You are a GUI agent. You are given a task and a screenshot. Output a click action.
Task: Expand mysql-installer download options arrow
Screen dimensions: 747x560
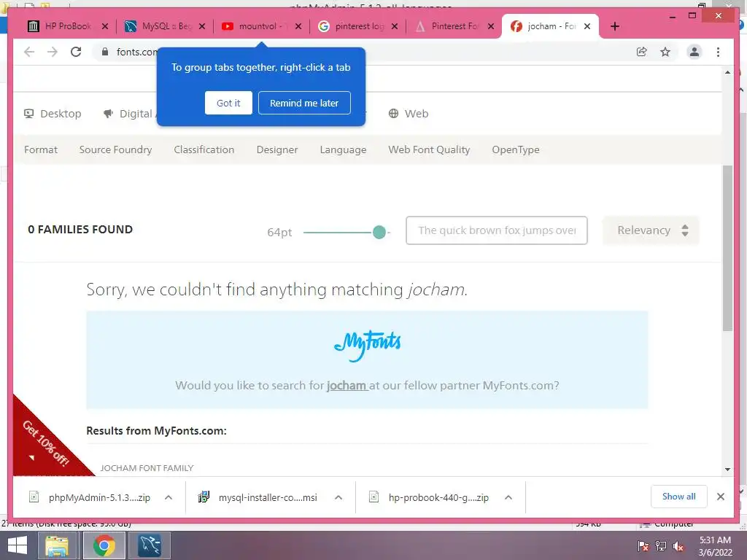click(338, 497)
